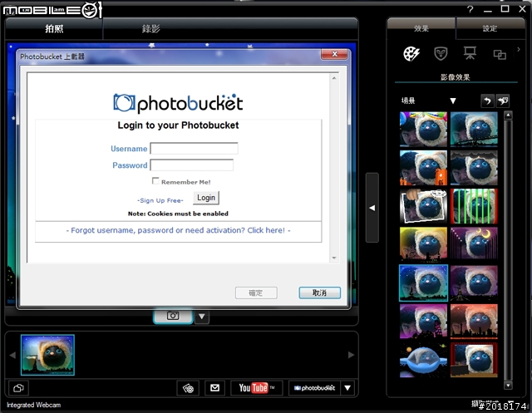This screenshot has width=532, height=413.
Task: Tick the Remember Me checkbox
Action: pos(155,180)
